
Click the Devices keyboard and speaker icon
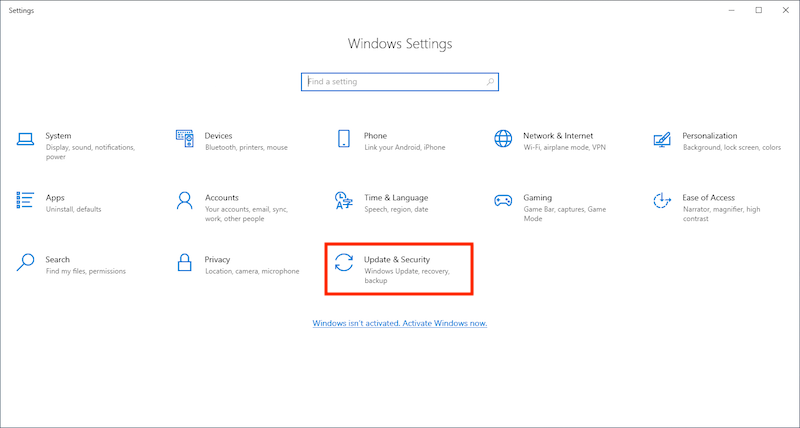tap(184, 139)
